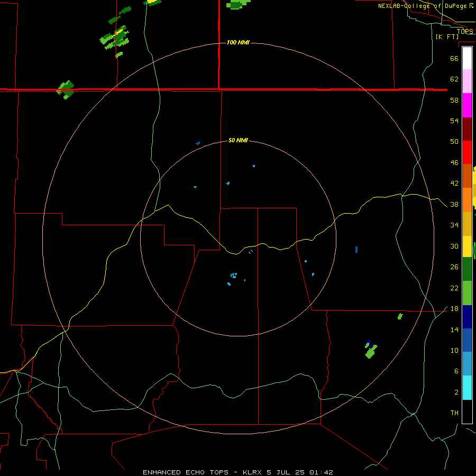Click the '38' legend value
The height and width of the screenshot is (476, 476).
click(x=454, y=204)
